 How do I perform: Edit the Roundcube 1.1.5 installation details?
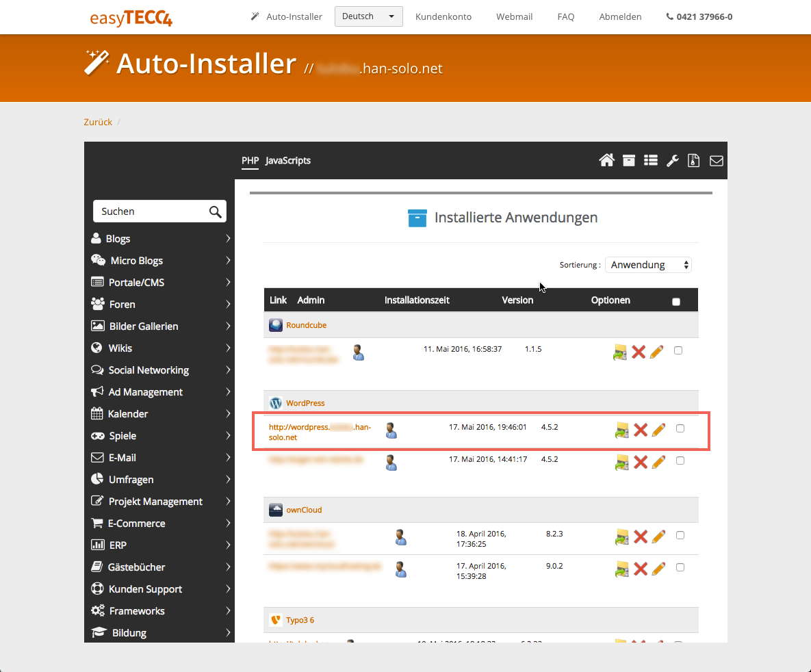coord(657,352)
